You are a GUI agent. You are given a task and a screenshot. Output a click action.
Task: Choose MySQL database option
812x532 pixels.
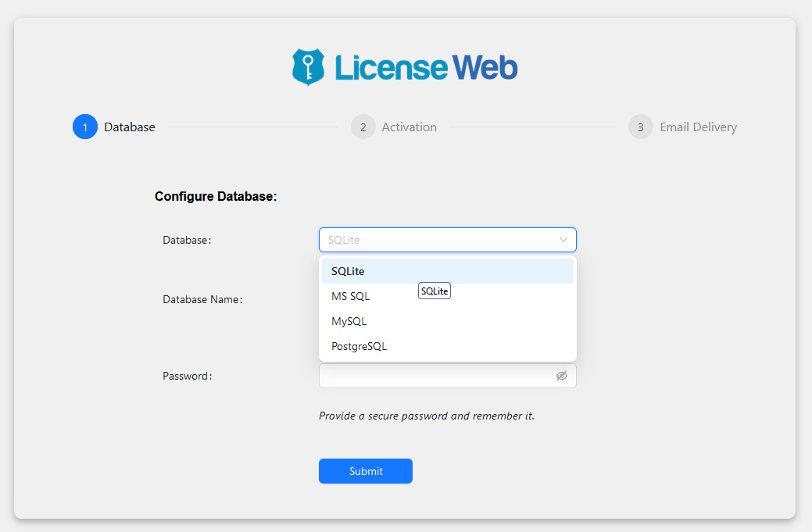point(448,321)
